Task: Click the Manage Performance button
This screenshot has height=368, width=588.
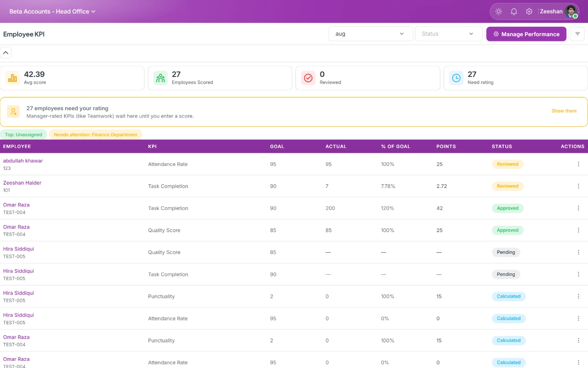Action: (526, 34)
